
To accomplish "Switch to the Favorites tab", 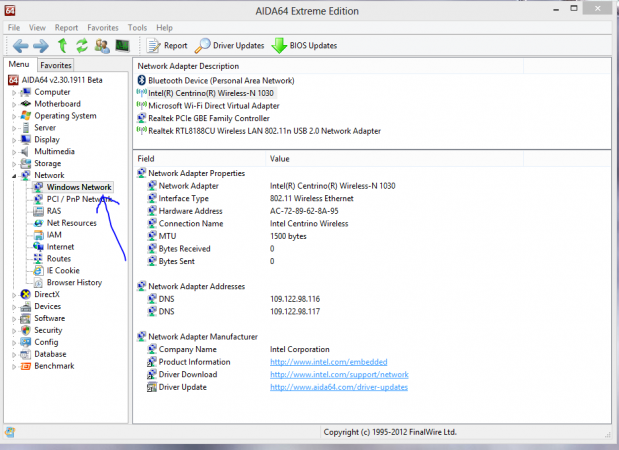I will (56, 65).
